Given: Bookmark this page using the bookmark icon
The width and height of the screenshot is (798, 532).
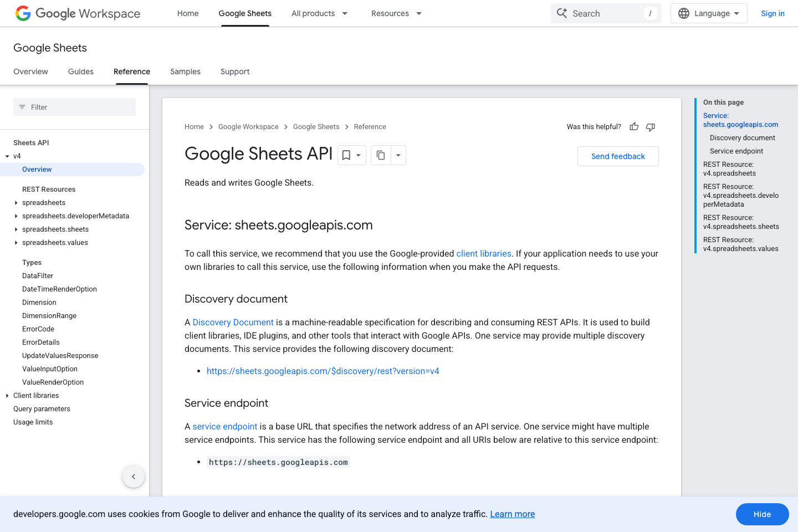Looking at the screenshot, I should point(347,155).
